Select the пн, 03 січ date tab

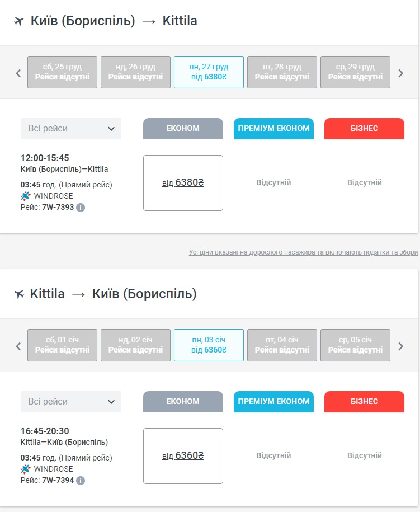tap(209, 345)
